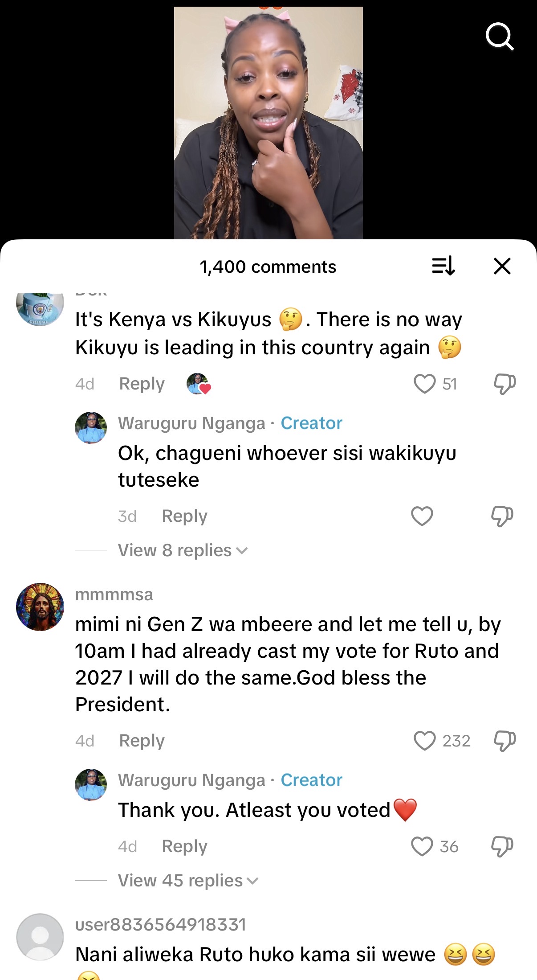
Task: Open the comment sort options icon
Action: click(443, 266)
